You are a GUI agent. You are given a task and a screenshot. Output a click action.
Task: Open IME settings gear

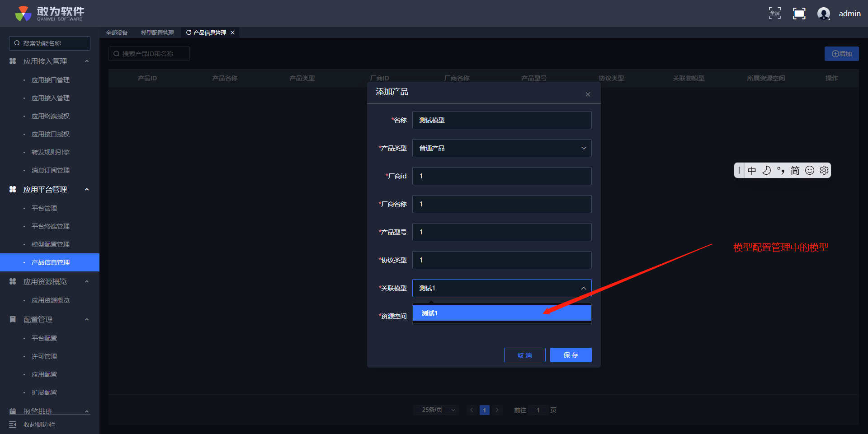[x=824, y=170]
